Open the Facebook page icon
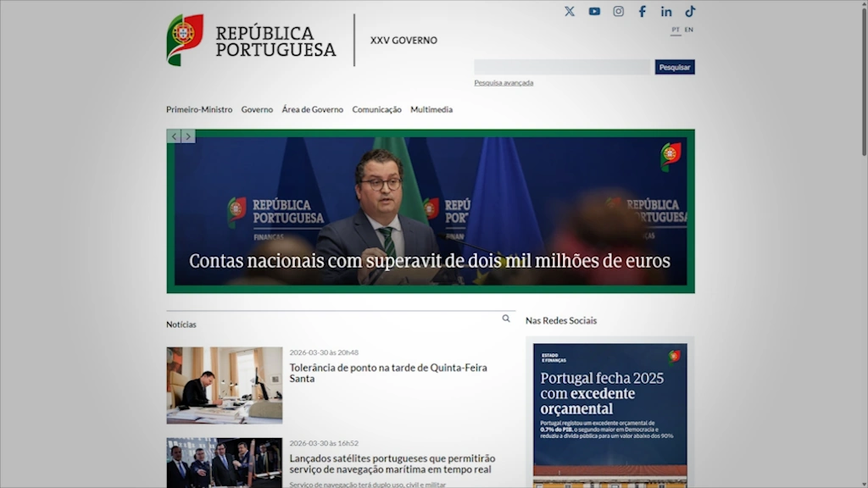This screenshot has width=868, height=488. click(643, 11)
